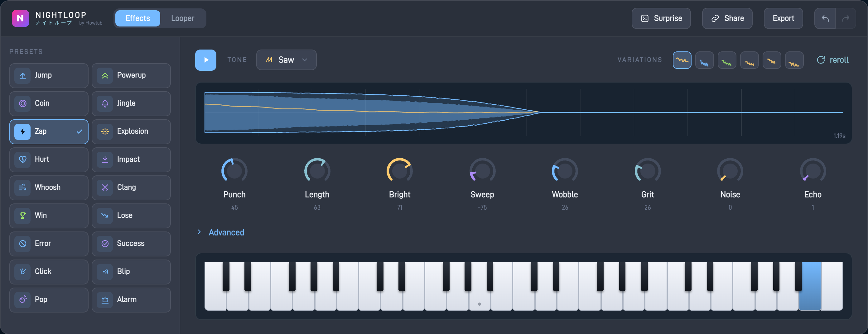Pick the Click preset
Image resolution: width=868 pixels, height=334 pixels.
pyautogui.click(x=49, y=272)
